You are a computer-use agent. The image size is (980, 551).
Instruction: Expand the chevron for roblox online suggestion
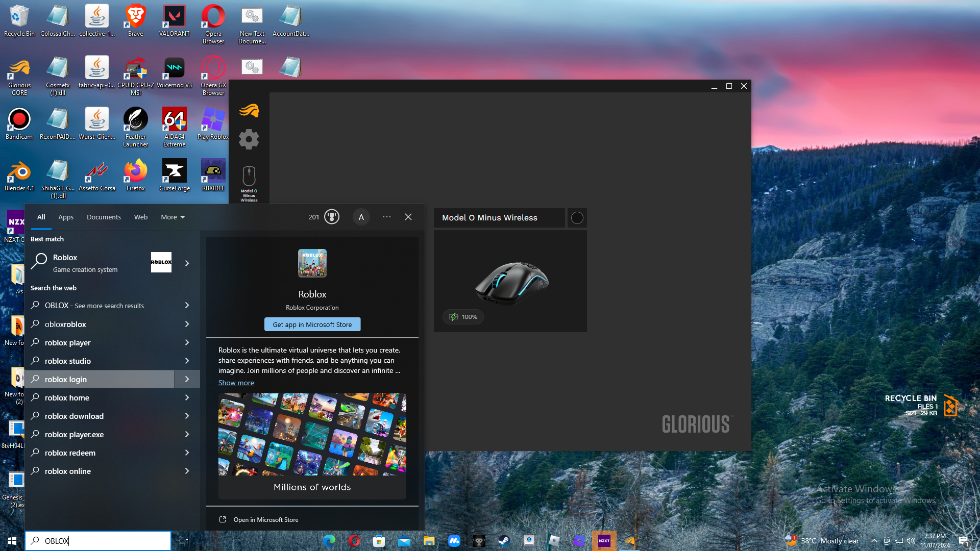point(187,471)
